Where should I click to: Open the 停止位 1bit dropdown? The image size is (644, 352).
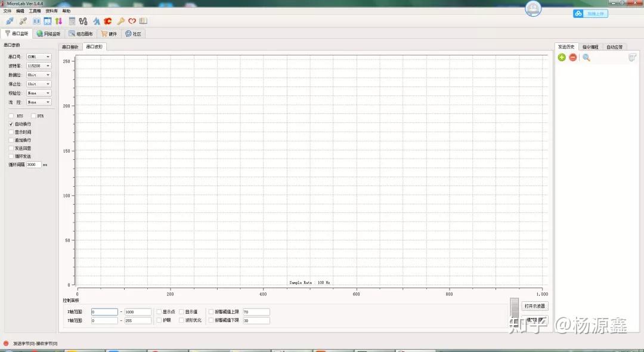(x=39, y=84)
